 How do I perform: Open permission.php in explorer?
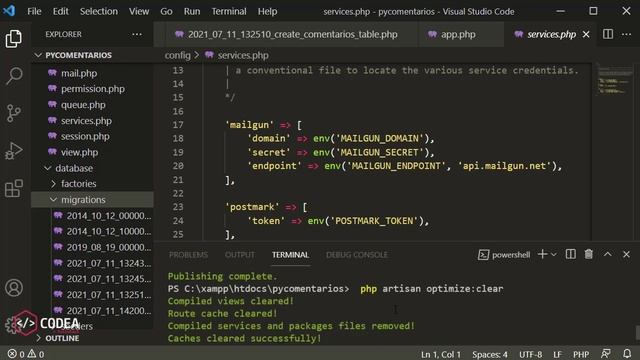92,89
